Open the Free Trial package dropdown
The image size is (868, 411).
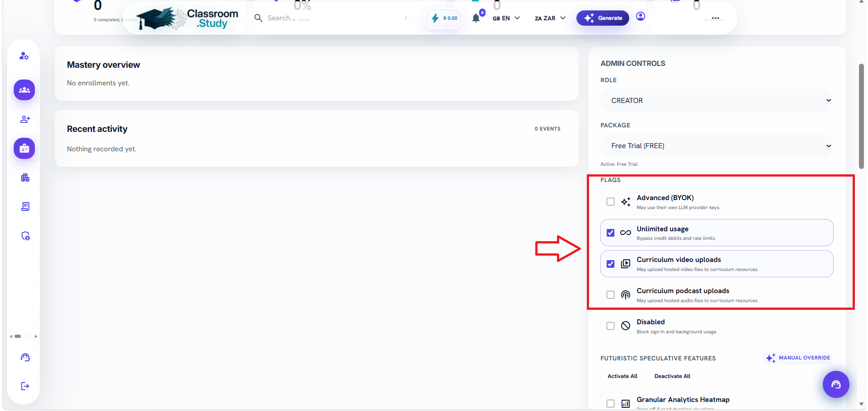pyautogui.click(x=717, y=146)
